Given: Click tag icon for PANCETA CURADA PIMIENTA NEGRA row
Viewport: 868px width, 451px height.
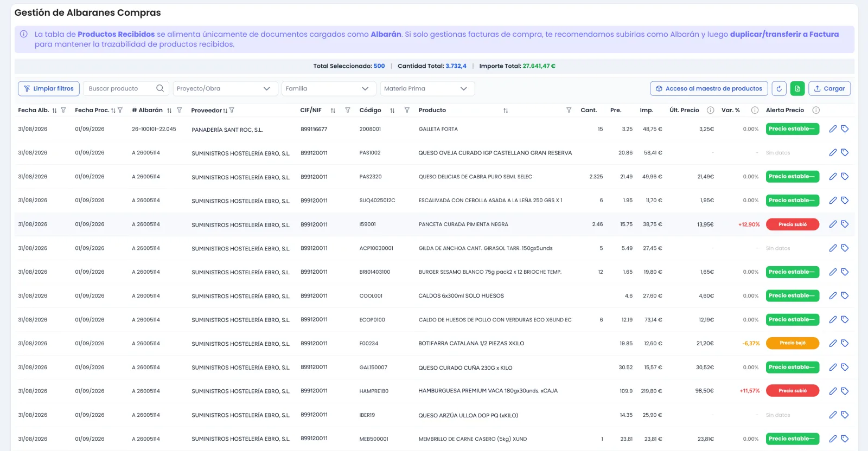Looking at the screenshot, I should point(845,224).
